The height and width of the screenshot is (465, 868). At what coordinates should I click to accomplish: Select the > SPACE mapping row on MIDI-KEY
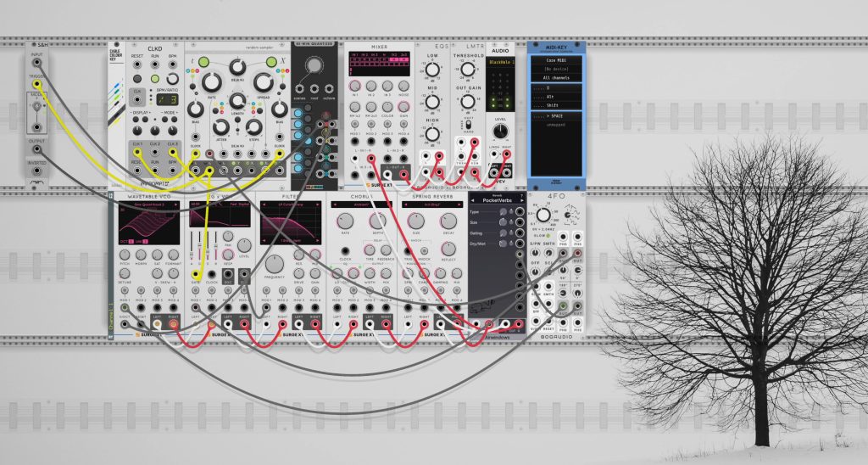(x=556, y=116)
